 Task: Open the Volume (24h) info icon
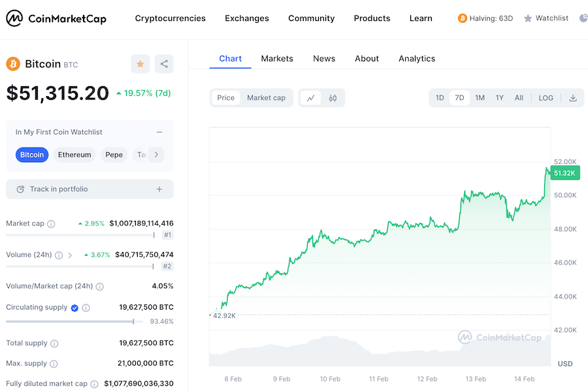59,255
